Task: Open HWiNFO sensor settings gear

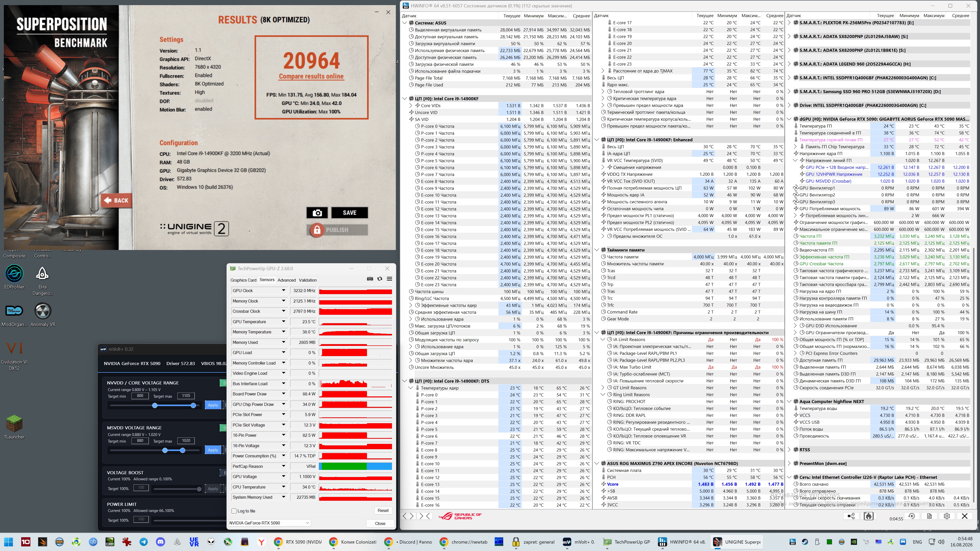Action: click(947, 516)
